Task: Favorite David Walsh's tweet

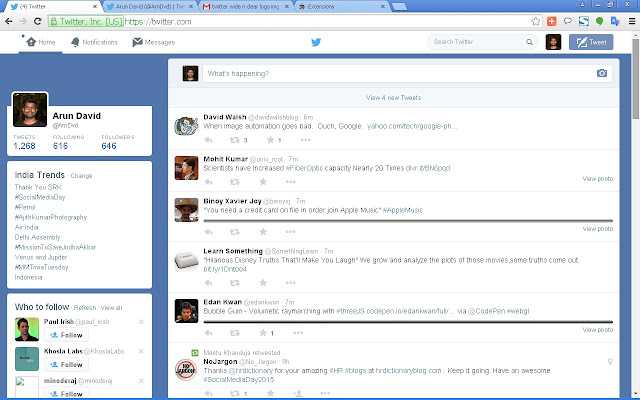Action: pos(270,140)
